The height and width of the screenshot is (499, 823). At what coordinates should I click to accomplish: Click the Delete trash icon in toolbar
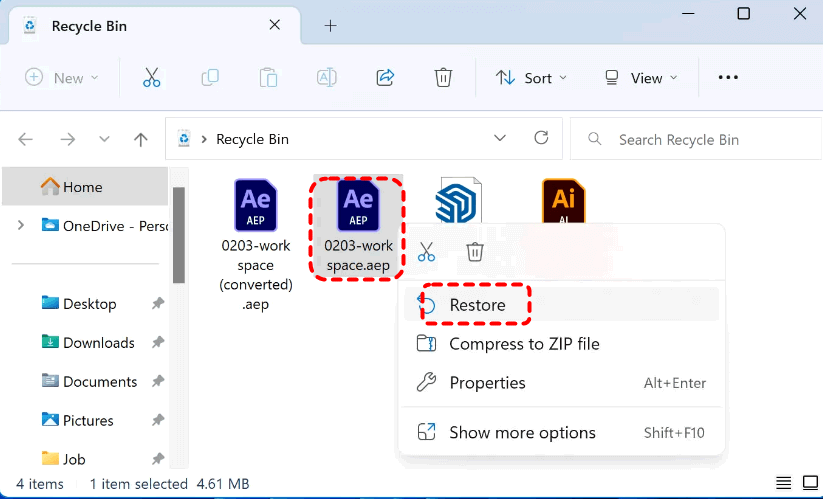(443, 78)
